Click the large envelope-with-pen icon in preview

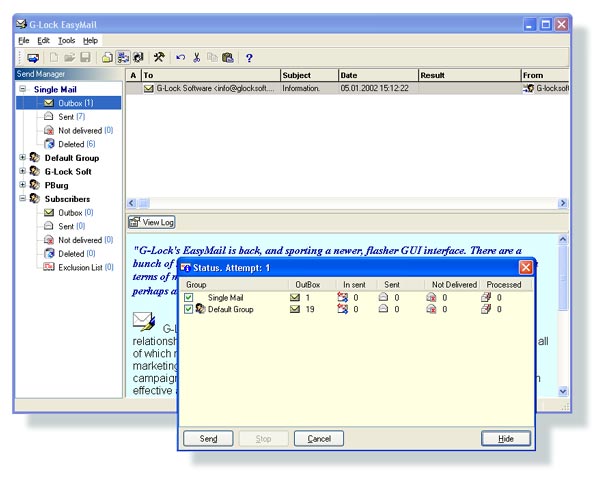[x=144, y=321]
